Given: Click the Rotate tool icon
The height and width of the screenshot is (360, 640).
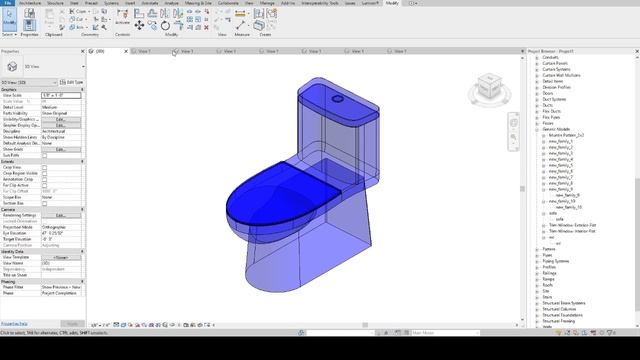Looking at the screenshot, I should (165, 26).
